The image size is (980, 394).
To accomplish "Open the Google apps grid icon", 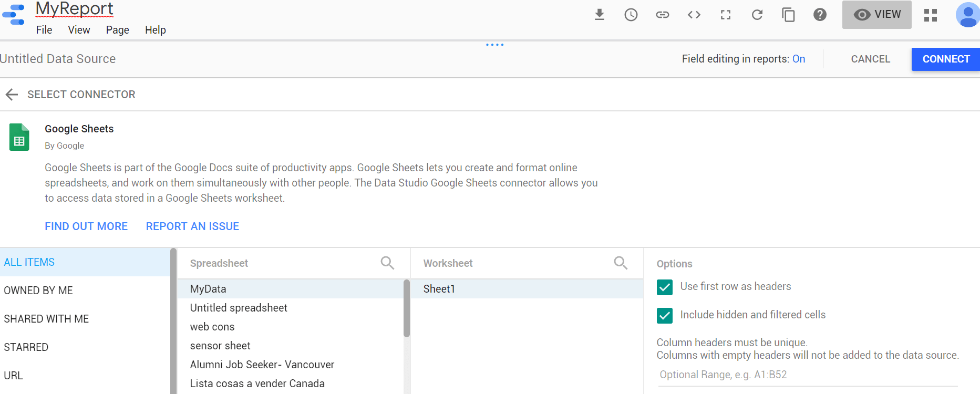I will [931, 15].
